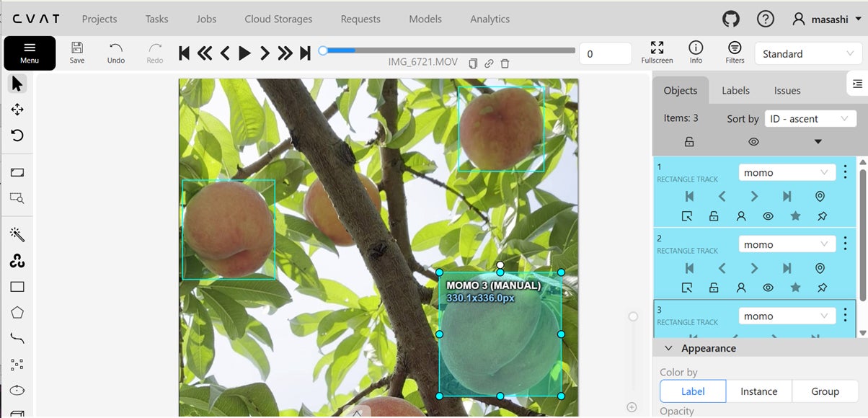Image resolution: width=868 pixels, height=418 pixels.
Task: Open the GitHub page
Action: tap(731, 19)
